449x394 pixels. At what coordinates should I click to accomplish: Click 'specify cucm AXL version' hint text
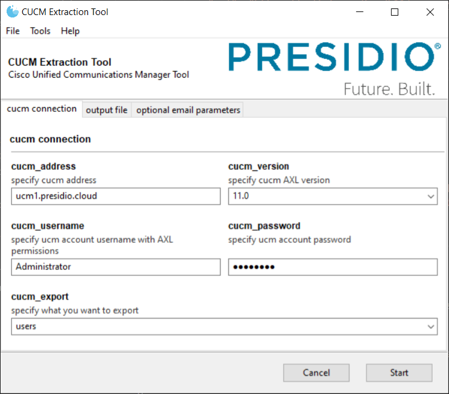pyautogui.click(x=279, y=180)
